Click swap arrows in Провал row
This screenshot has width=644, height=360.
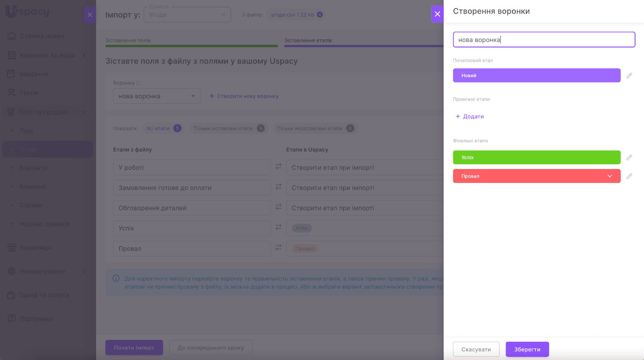[279, 247]
